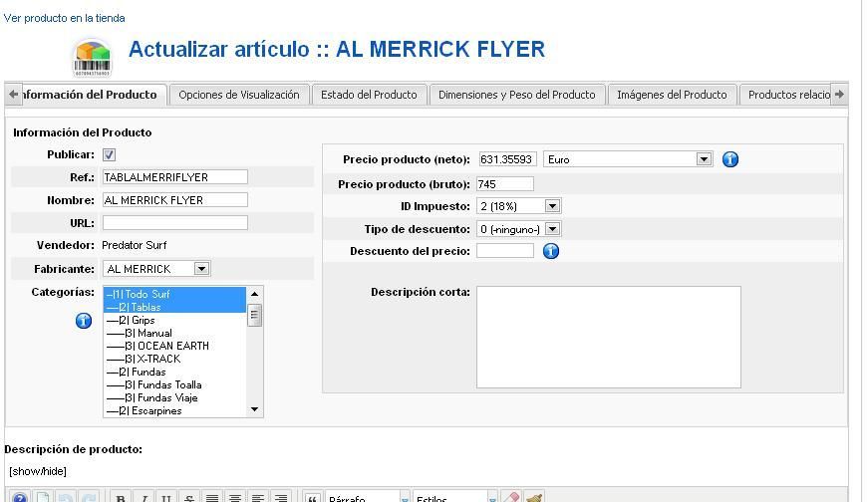
Task: Open the Fabricante AL MERRICK dropdown
Action: [x=156, y=269]
